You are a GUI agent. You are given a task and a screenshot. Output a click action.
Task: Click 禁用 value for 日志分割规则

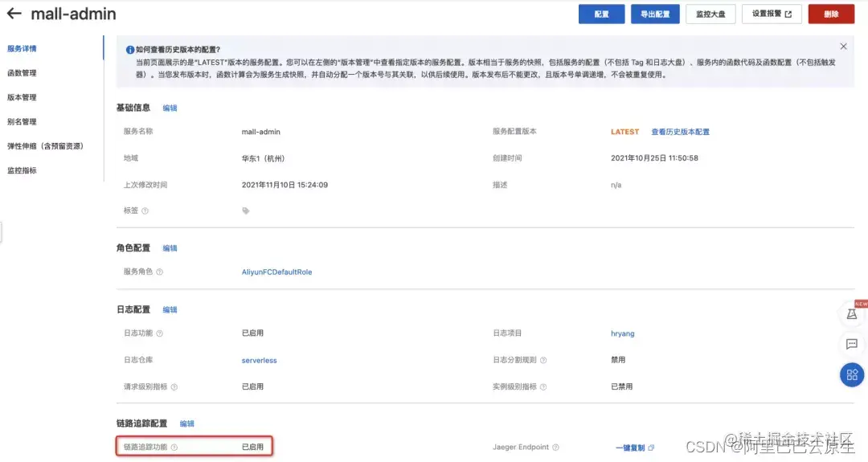pos(618,360)
